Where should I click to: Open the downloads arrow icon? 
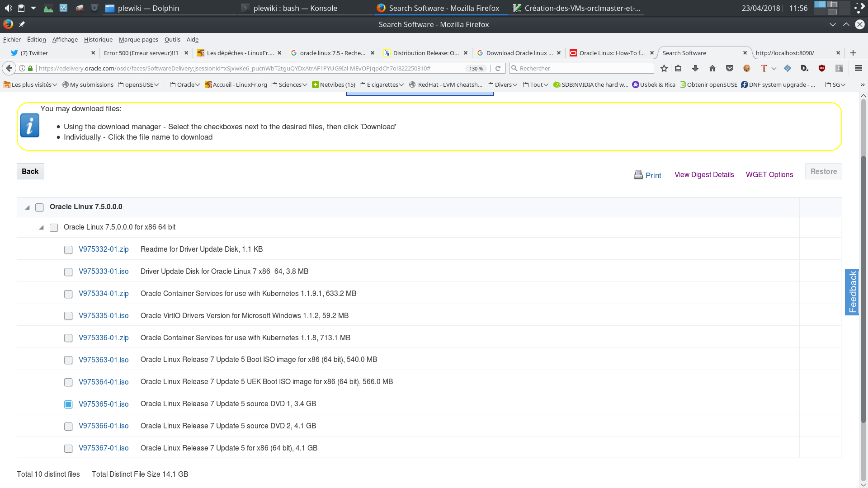(695, 68)
